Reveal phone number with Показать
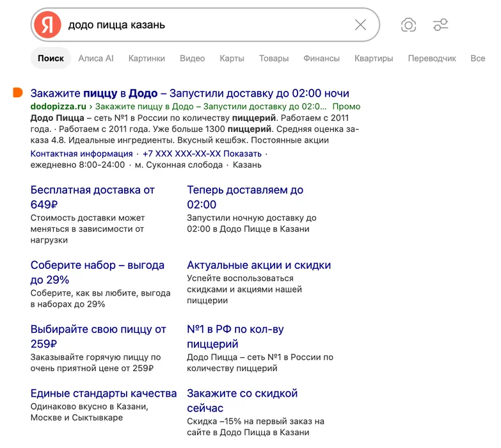 [x=243, y=154]
